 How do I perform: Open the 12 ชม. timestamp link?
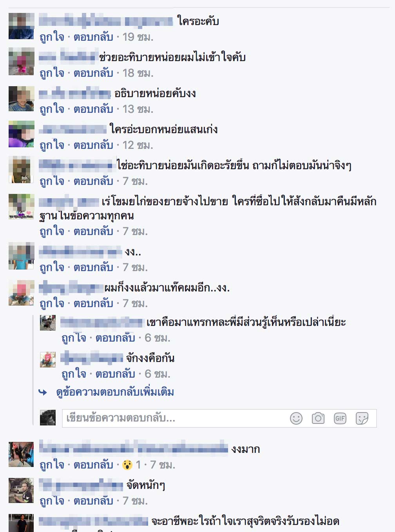138,145
